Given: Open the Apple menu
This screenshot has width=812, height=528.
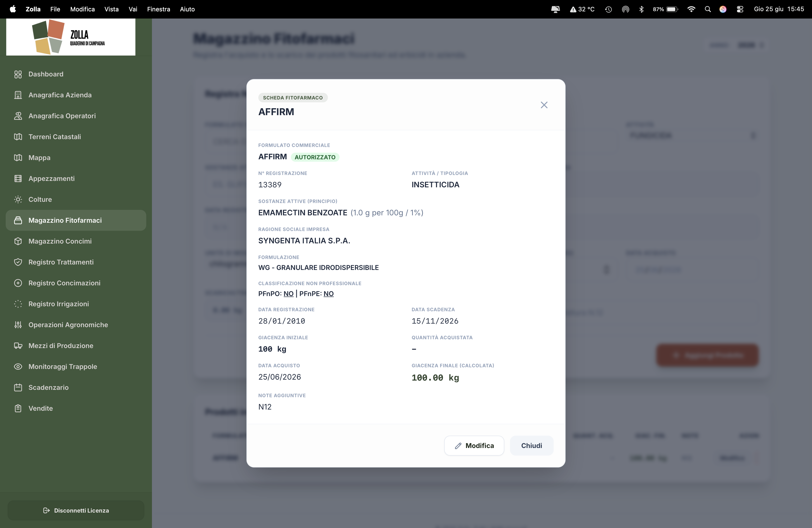Looking at the screenshot, I should (13, 9).
